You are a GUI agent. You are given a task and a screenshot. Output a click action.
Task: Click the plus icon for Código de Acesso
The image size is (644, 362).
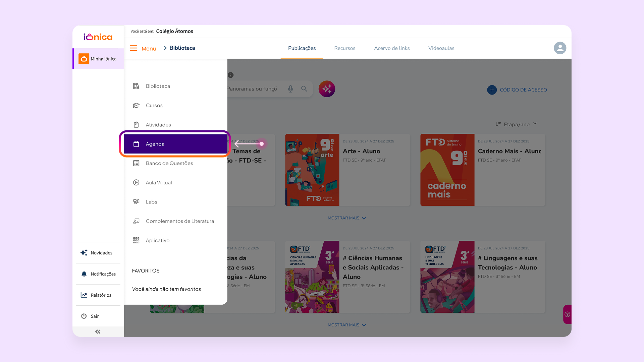[x=492, y=90]
